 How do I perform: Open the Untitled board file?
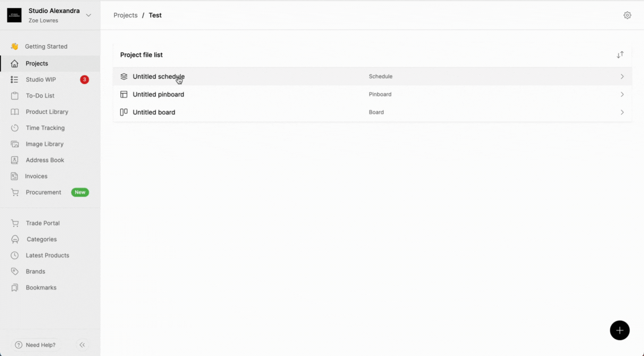[x=154, y=112]
